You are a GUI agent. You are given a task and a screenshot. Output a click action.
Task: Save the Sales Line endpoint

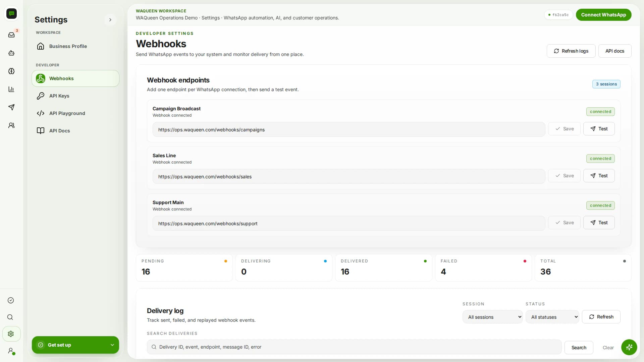point(564,176)
